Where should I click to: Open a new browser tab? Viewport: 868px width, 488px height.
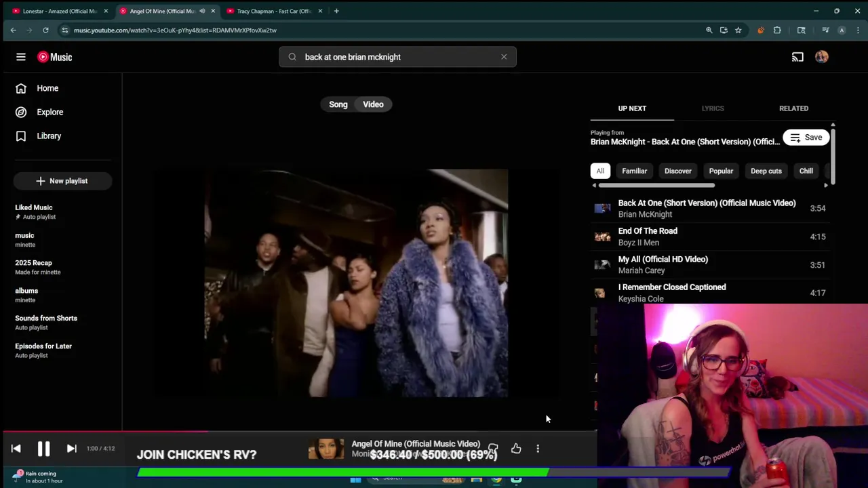pos(336,11)
